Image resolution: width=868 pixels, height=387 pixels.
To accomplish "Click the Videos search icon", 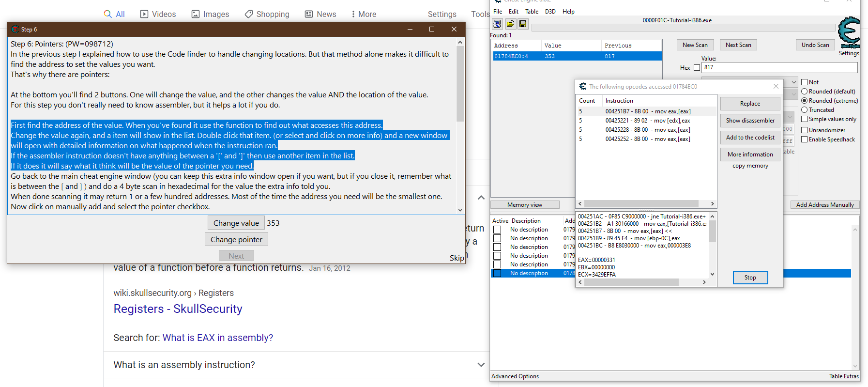I will point(144,14).
